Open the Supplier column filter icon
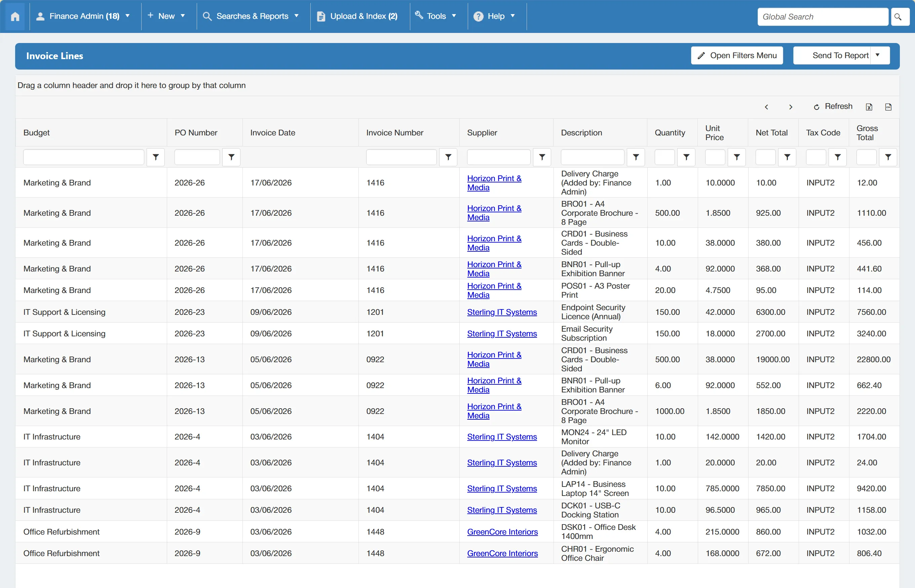 point(542,157)
